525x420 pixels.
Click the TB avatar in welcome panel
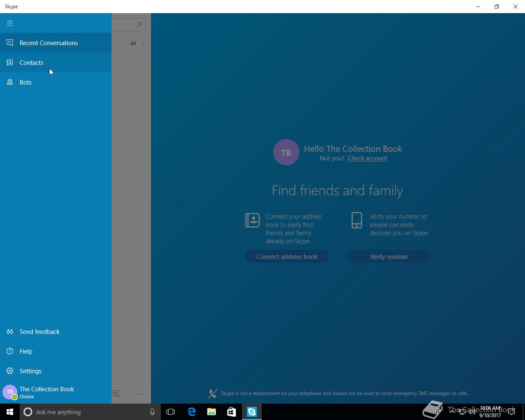[x=286, y=152]
